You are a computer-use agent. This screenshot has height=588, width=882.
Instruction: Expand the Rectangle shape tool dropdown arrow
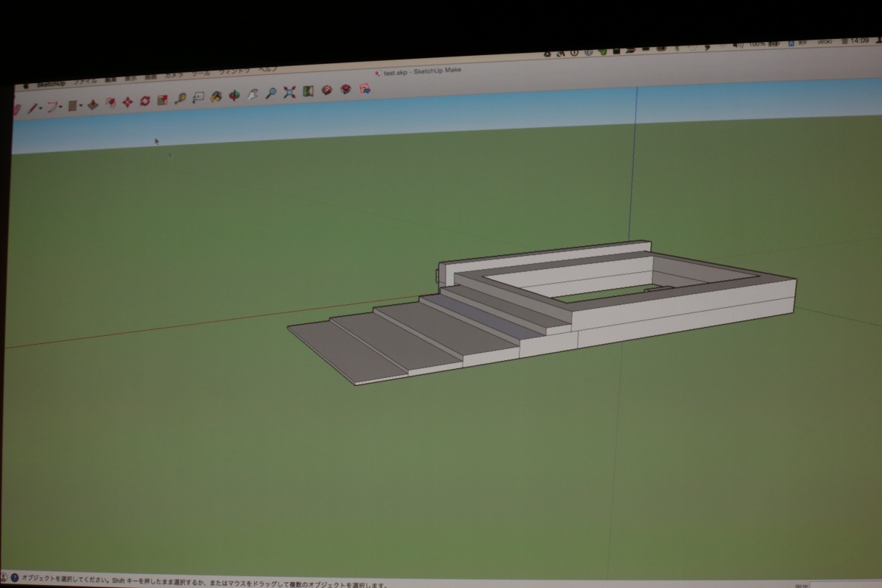(x=80, y=106)
